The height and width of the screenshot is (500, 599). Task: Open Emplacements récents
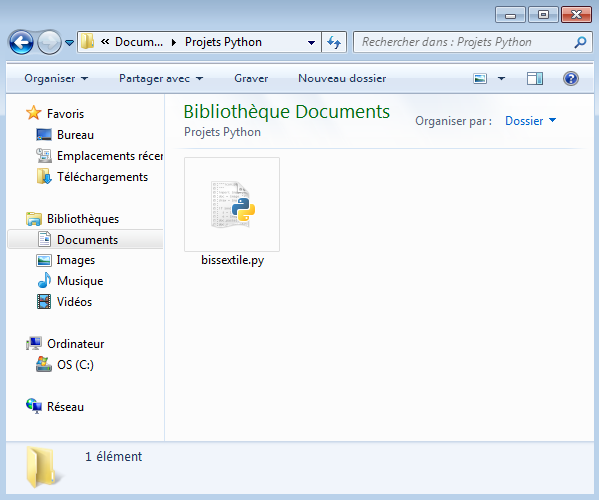[110, 156]
